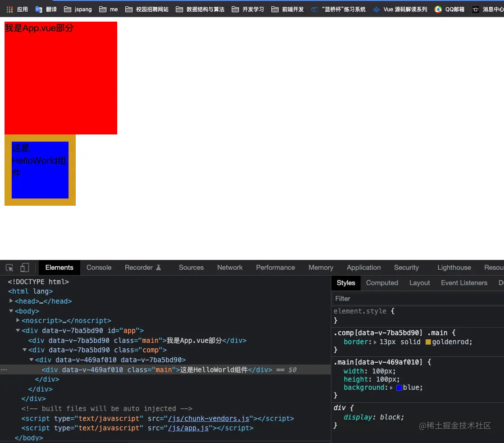
Task: Expand the noscript element node
Action: tap(18, 320)
